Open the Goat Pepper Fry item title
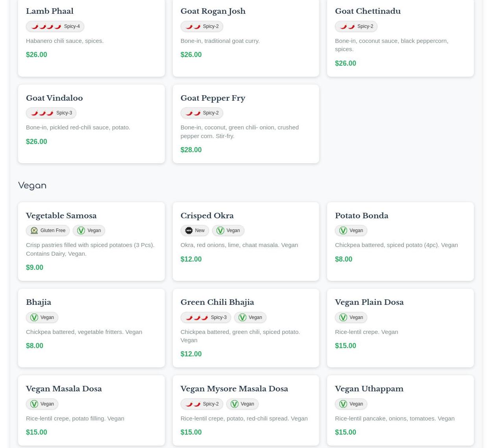Viewport: 492px width, 448px height. pyautogui.click(x=213, y=98)
